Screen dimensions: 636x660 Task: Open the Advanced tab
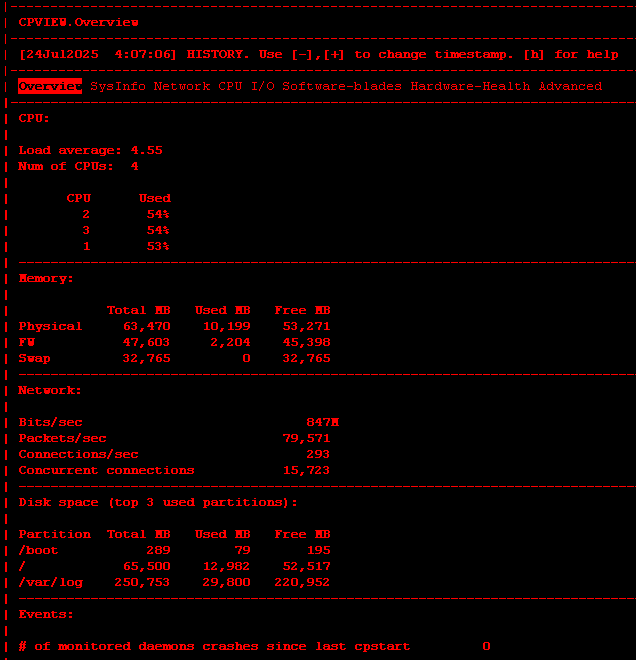coord(570,86)
